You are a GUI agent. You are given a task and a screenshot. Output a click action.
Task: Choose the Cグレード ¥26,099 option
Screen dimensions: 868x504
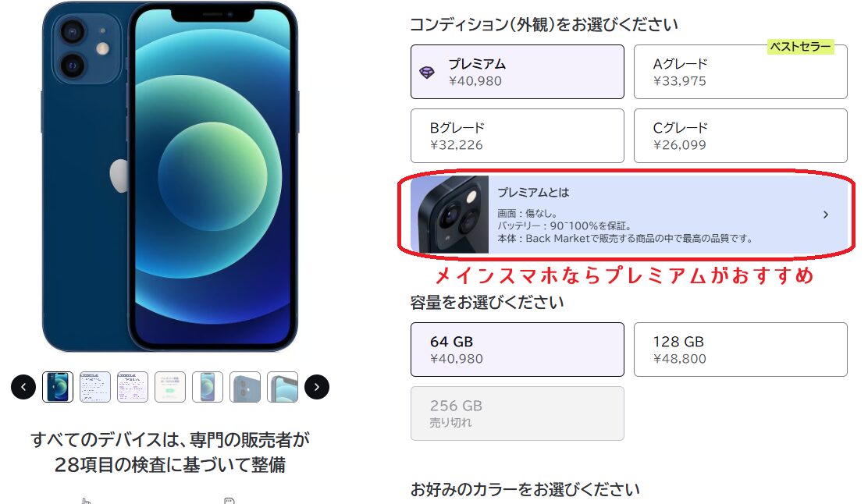(x=740, y=136)
